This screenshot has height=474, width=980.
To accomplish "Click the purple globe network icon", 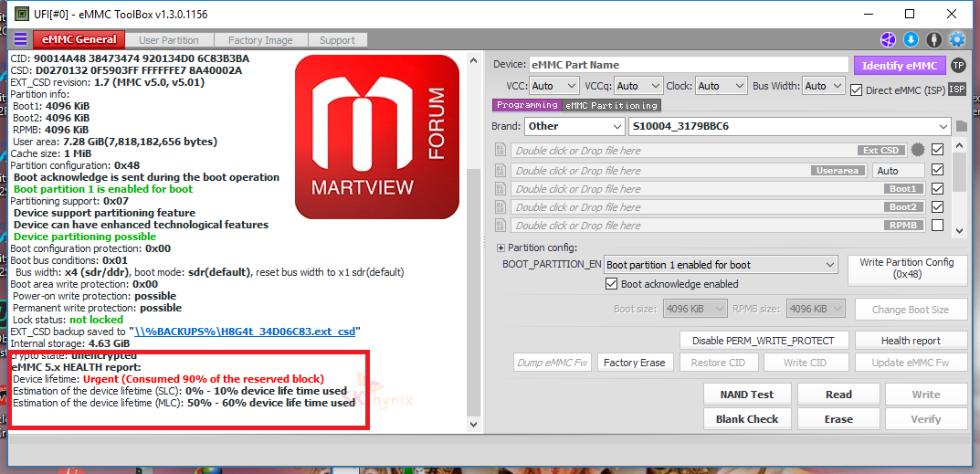I will (888, 39).
